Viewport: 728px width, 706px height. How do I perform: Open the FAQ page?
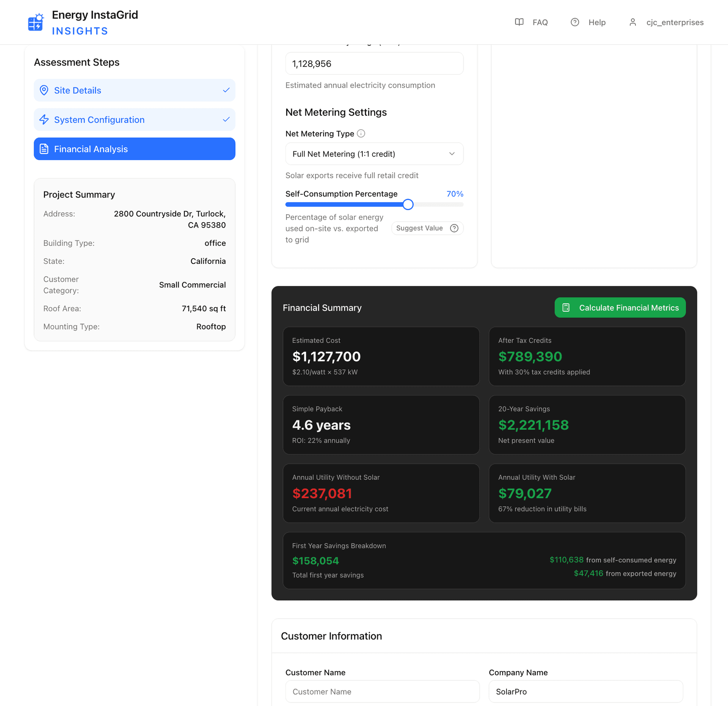pos(531,22)
